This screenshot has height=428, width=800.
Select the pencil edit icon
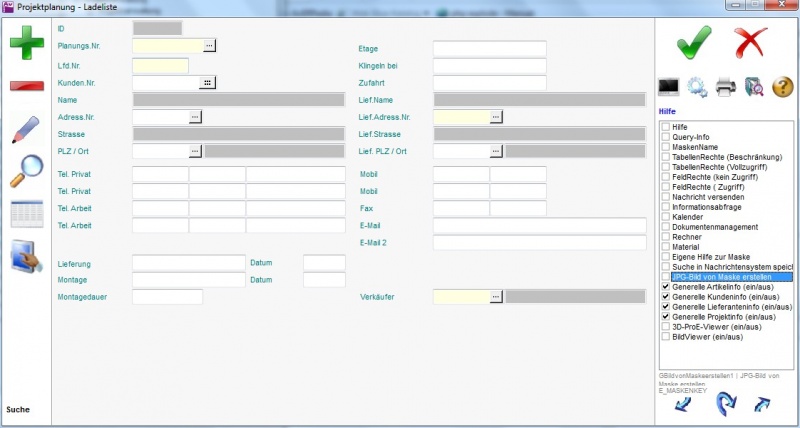pyautogui.click(x=27, y=130)
